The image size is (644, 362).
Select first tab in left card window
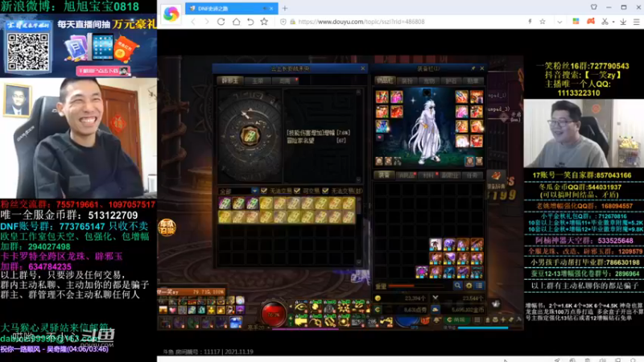click(x=230, y=81)
